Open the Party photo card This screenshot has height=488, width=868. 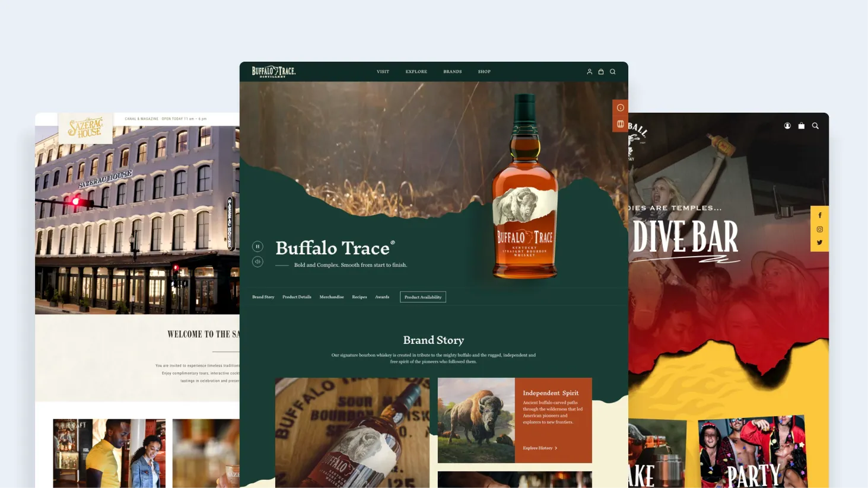[x=752, y=452]
